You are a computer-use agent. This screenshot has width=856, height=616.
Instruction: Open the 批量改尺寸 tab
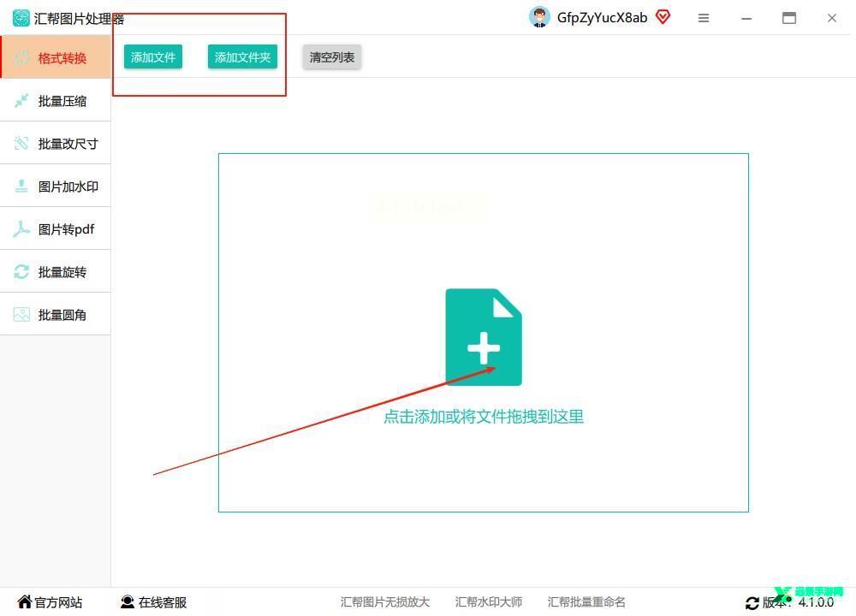pyautogui.click(x=56, y=144)
